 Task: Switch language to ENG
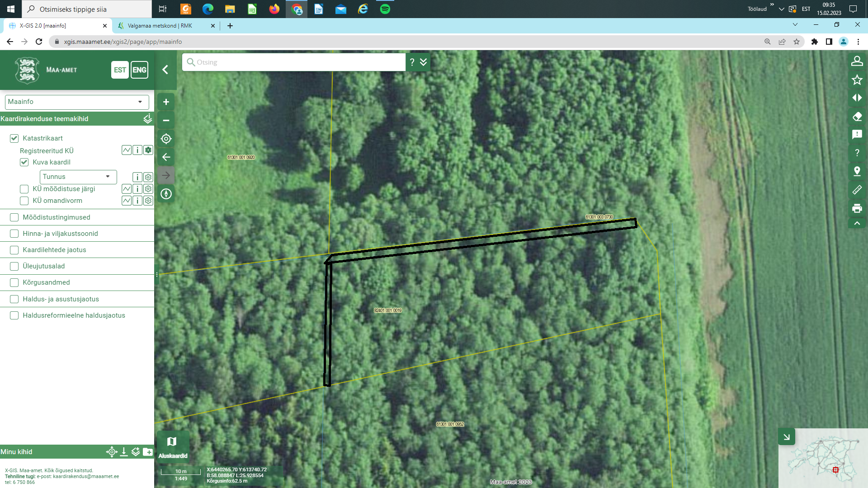coord(139,70)
